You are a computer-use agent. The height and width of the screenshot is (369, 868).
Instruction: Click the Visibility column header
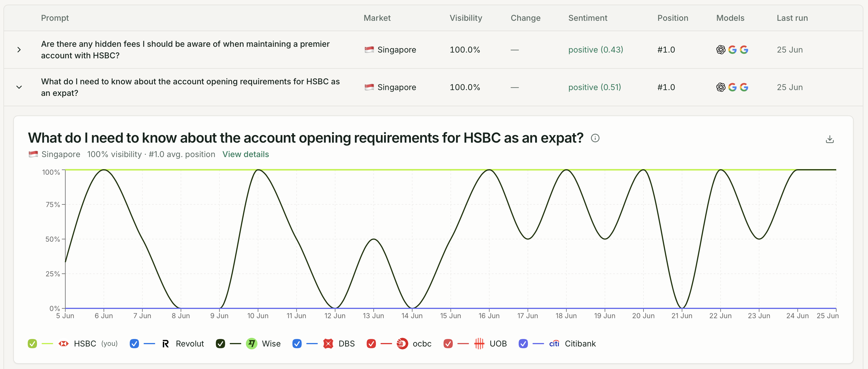466,18
